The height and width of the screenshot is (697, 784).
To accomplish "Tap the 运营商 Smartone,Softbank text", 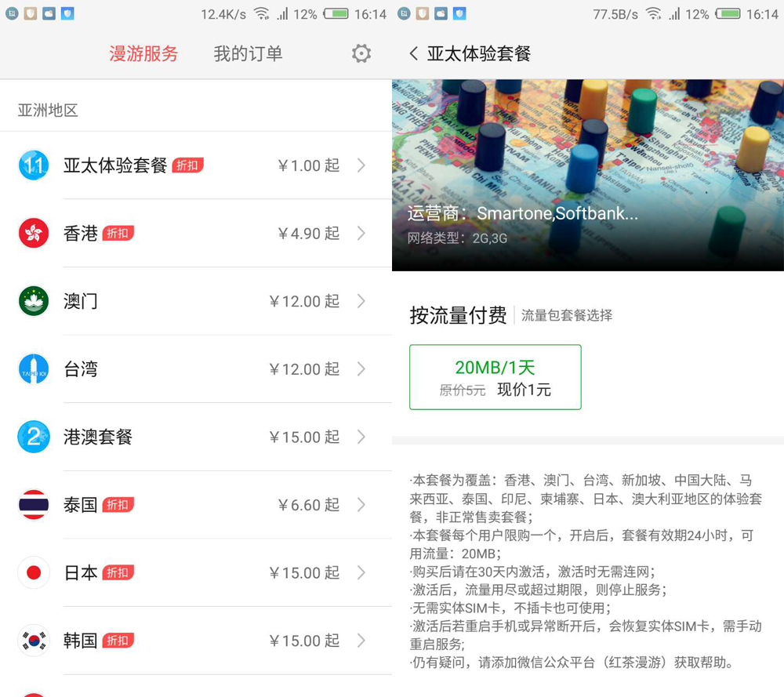I will (x=522, y=213).
